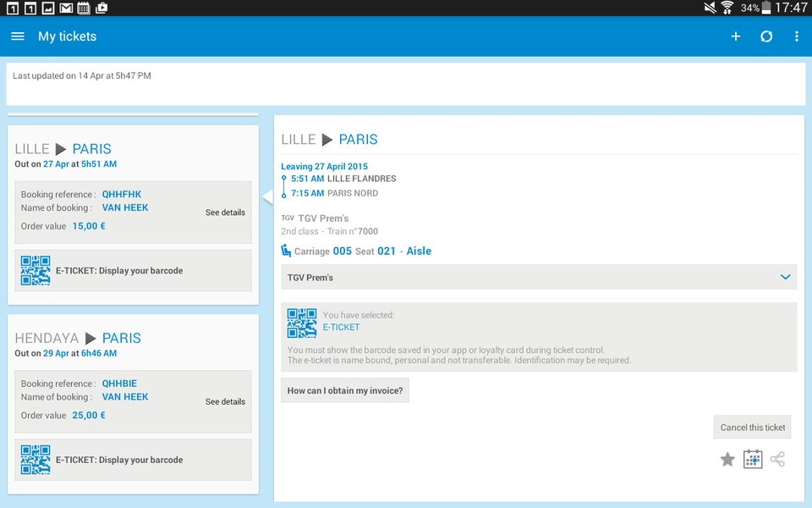Viewport: 812px width, 508px height.
Task: Open the E-TICKET selected option link
Action: 341,327
